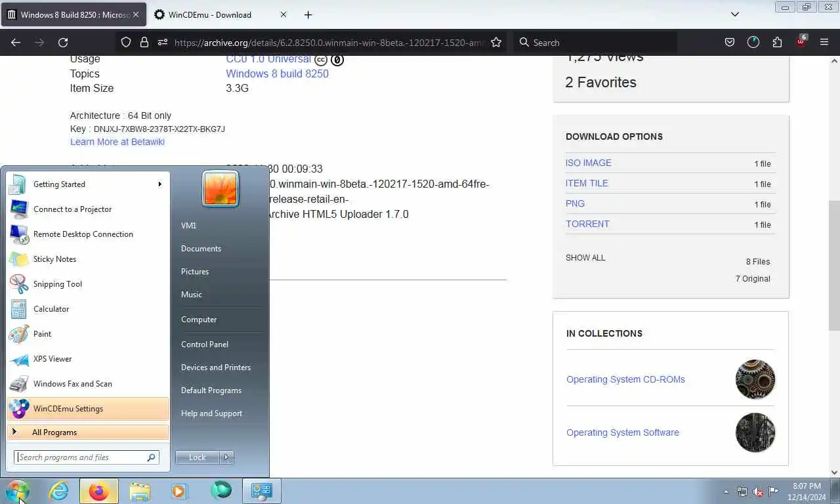Launch XPS Viewer
Viewport: 840px width, 504px height.
click(87, 359)
